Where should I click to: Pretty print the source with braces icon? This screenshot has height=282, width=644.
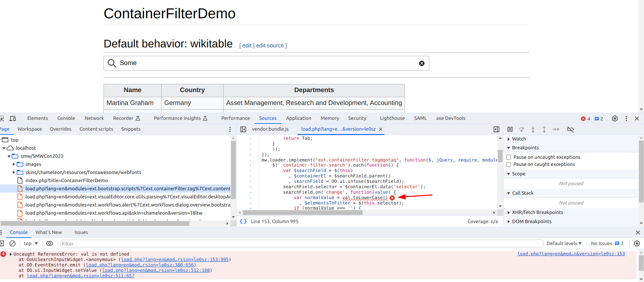(x=243, y=221)
